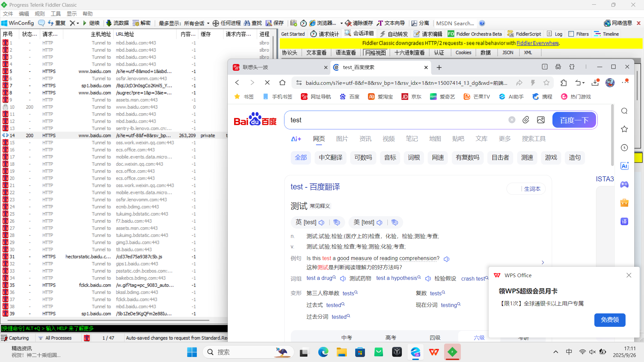
Task: Follow the Fiddler Everywhere link in yellow banner
Action: click(537, 43)
